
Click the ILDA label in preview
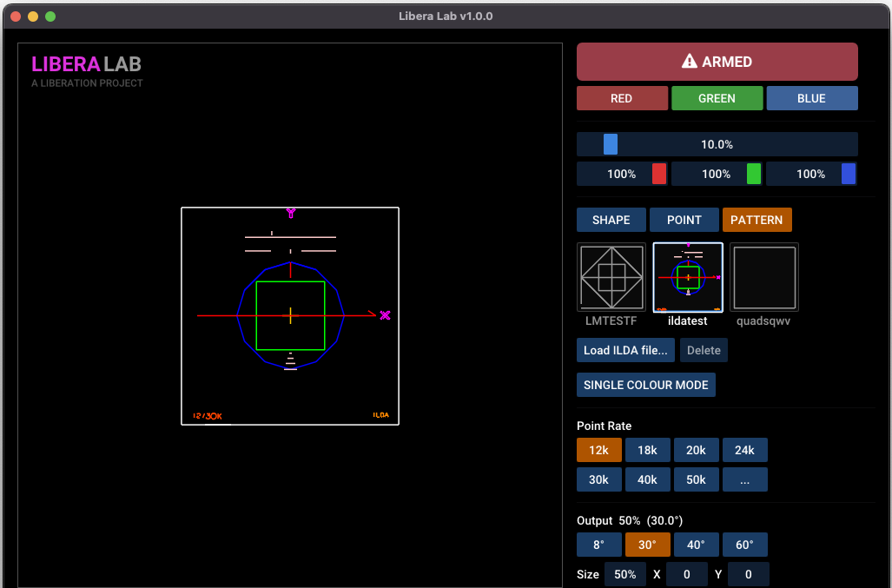(380, 415)
